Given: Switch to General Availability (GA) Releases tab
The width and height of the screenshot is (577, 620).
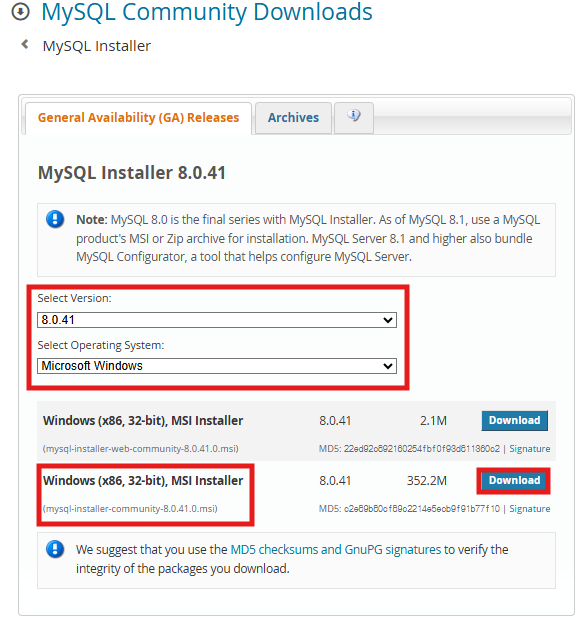Looking at the screenshot, I should (138, 117).
